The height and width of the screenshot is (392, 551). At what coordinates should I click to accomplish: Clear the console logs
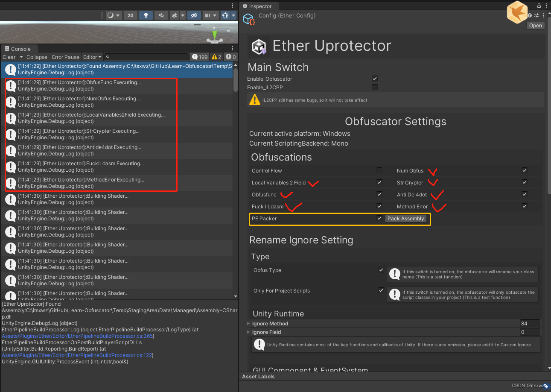pyautogui.click(x=9, y=57)
